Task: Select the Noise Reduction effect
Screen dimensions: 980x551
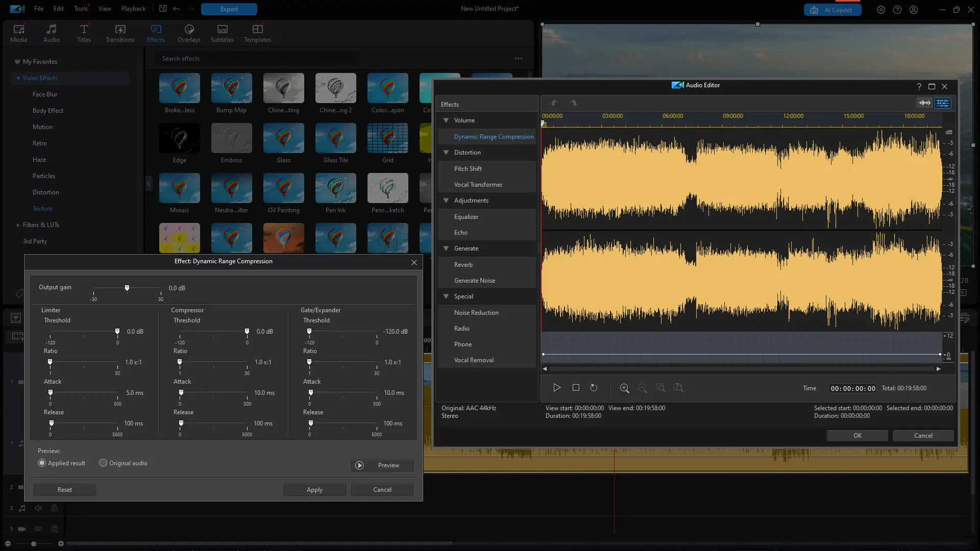Action: click(x=476, y=313)
